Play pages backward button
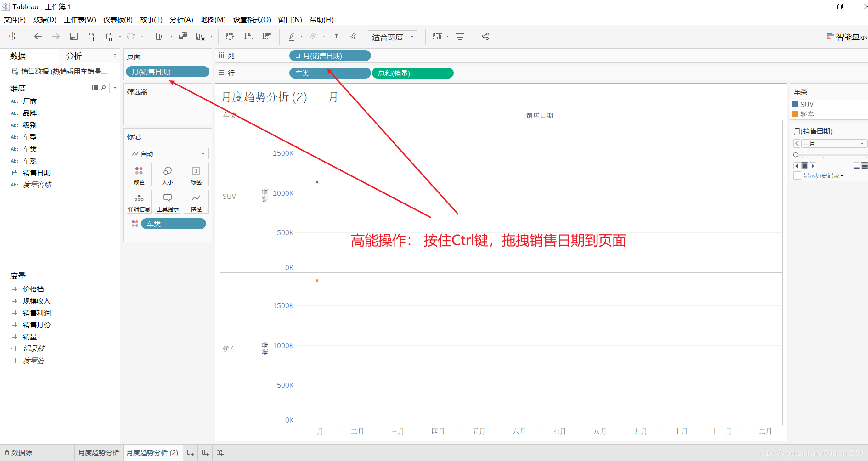This screenshot has width=868, height=462. (x=797, y=166)
